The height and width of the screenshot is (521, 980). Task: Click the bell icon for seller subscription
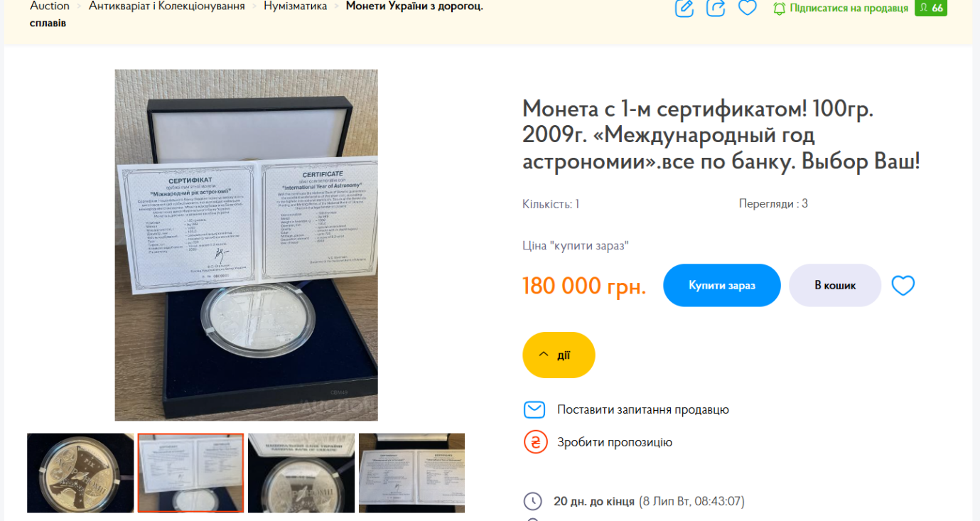[x=780, y=9]
